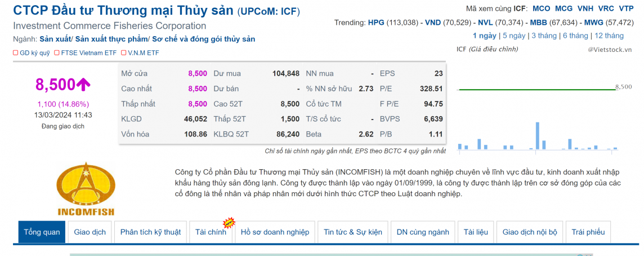644x256 pixels.
Task: Click the New badge on Tài chính tab
Action: pyautogui.click(x=229, y=223)
